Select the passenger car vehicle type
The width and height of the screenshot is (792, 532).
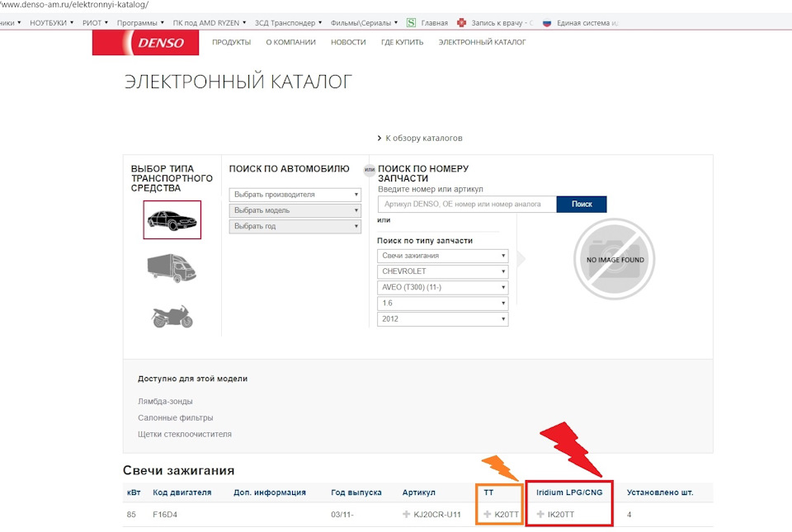(172, 219)
